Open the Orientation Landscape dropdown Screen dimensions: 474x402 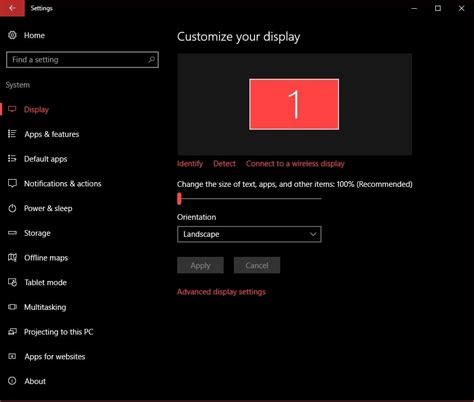249,234
